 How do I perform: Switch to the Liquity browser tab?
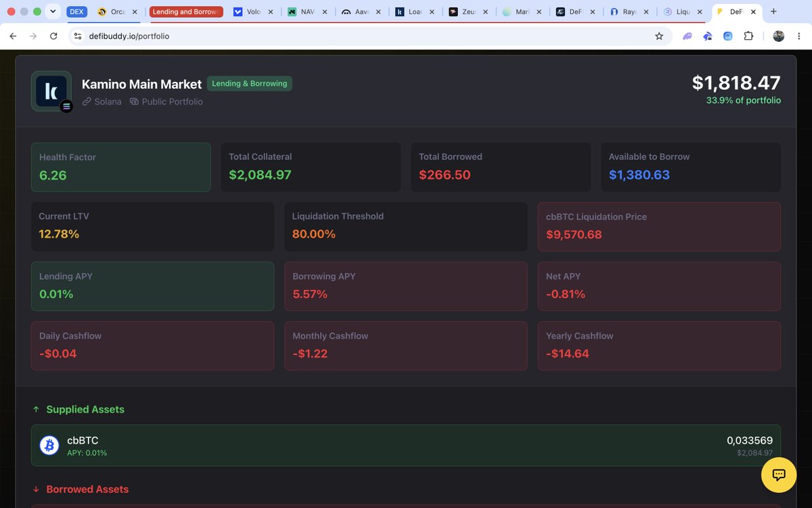pos(683,12)
